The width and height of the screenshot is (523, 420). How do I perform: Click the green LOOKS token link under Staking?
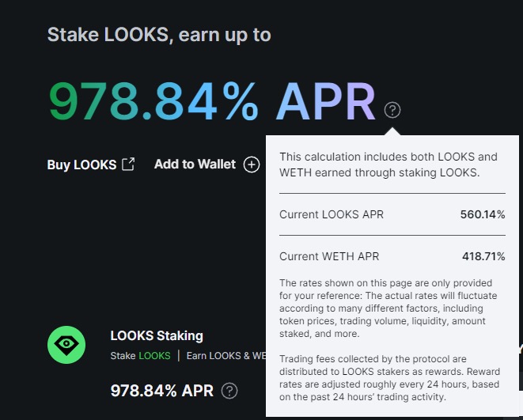tap(154, 356)
